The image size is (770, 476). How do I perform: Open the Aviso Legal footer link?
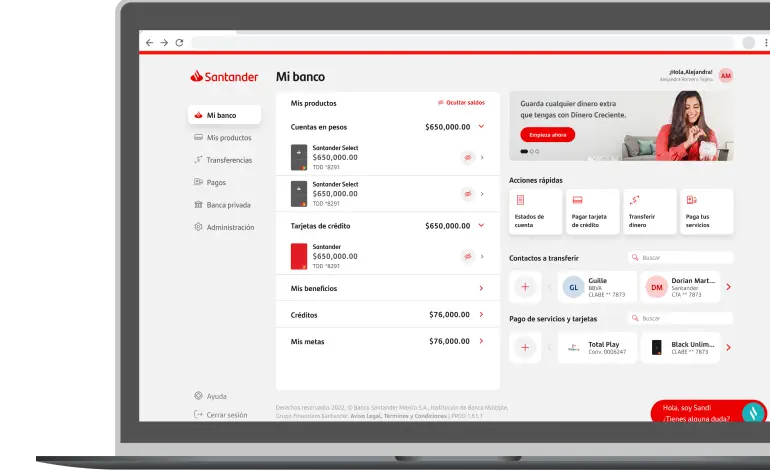[365, 416]
